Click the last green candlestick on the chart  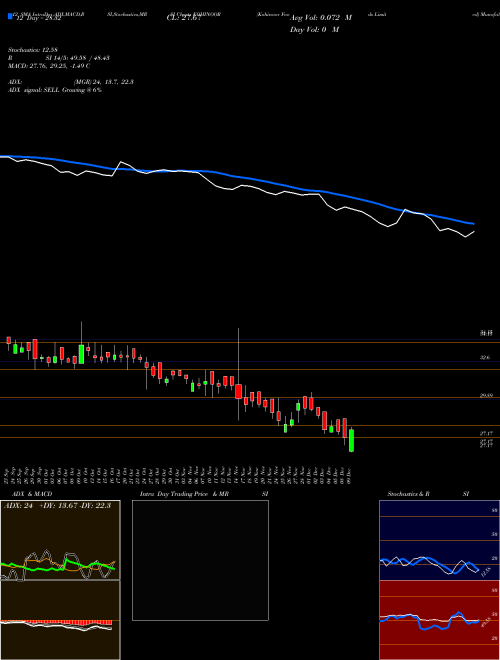tap(351, 440)
